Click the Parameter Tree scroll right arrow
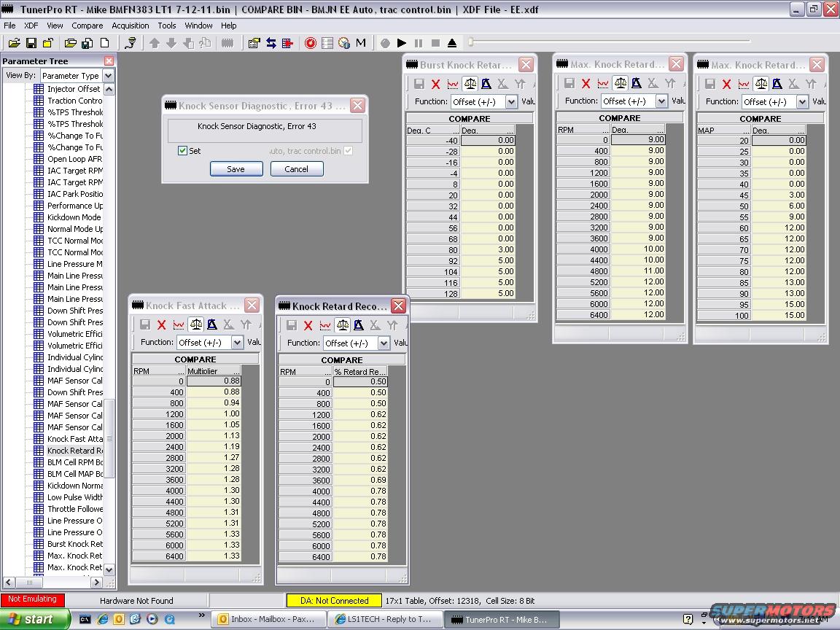Screen dimensions: 840x630 (x=96, y=582)
